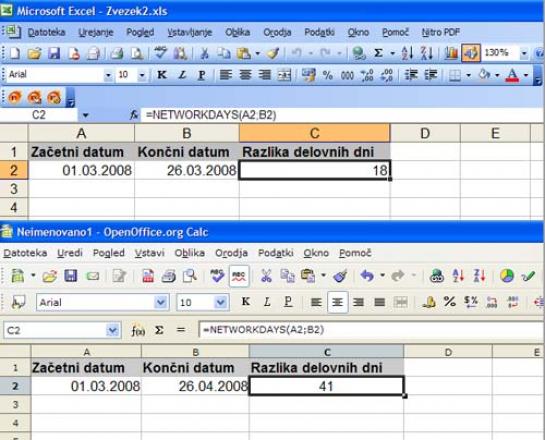Click Calc's Sort Ascending icon
The height and width of the screenshot is (440, 545).
(x=458, y=276)
